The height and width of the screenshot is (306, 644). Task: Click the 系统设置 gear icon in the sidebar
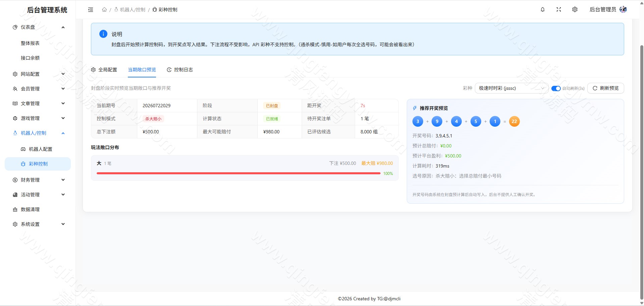(15, 224)
